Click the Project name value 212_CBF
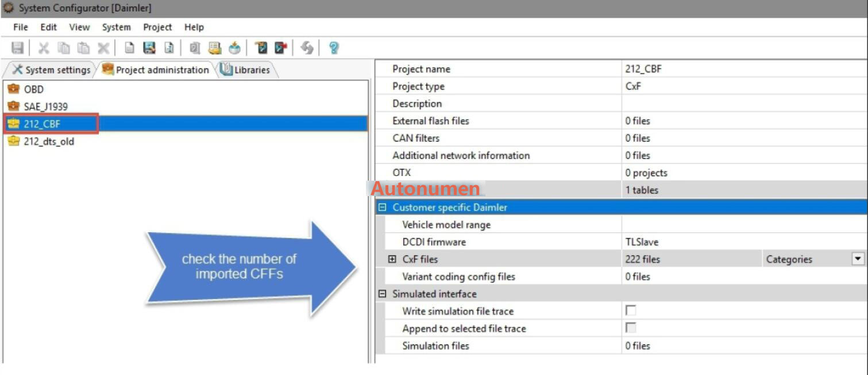868x375 pixels. pyautogui.click(x=643, y=69)
